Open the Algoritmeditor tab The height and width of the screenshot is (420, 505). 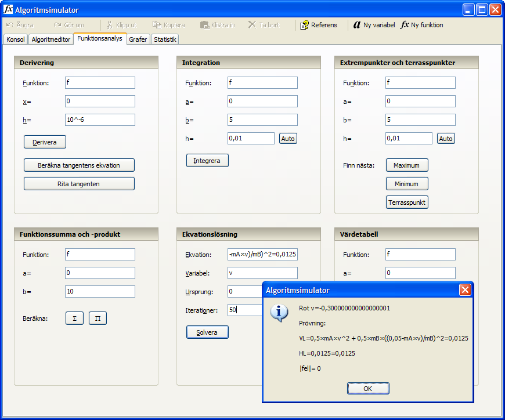(x=51, y=39)
